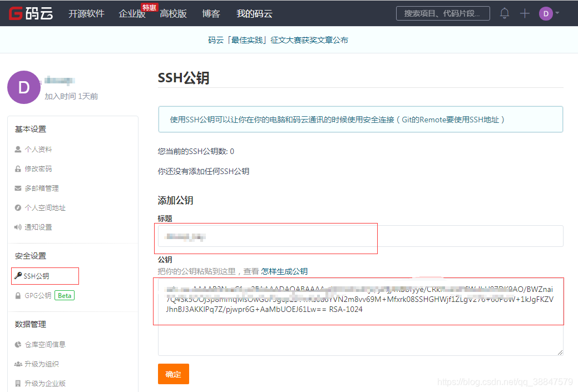Open the notifications bell icon
This screenshot has width=578, height=392.
point(504,13)
